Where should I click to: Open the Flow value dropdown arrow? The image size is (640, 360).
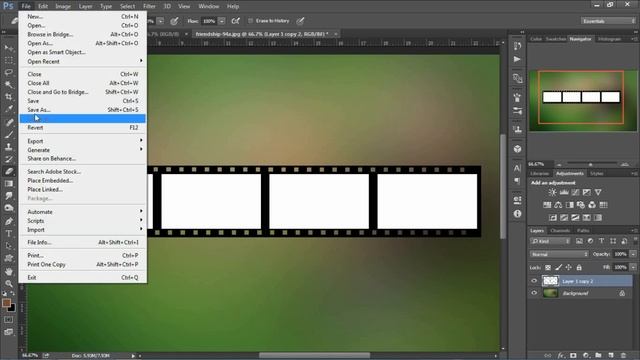tap(222, 21)
